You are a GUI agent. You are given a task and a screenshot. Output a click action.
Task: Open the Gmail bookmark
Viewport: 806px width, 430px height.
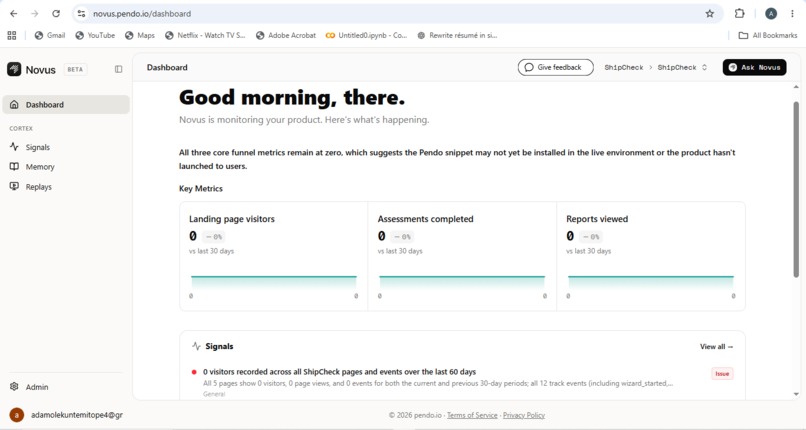click(50, 35)
